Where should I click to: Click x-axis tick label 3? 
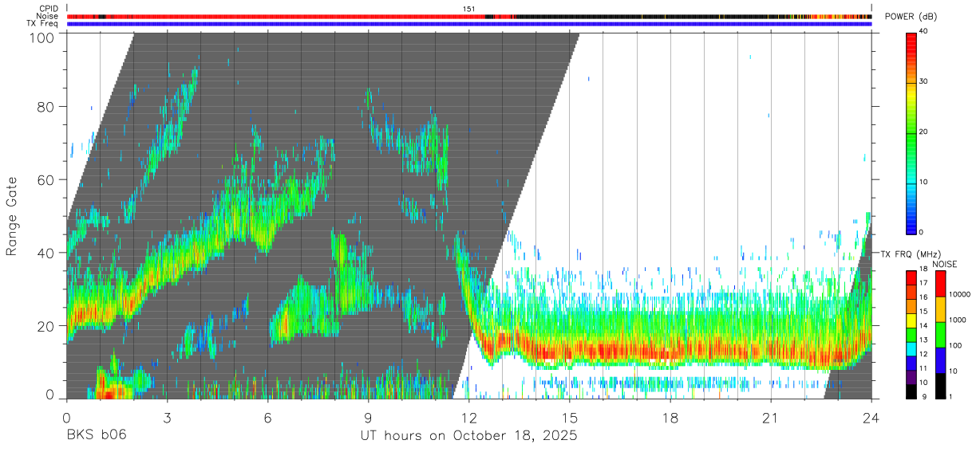click(167, 417)
